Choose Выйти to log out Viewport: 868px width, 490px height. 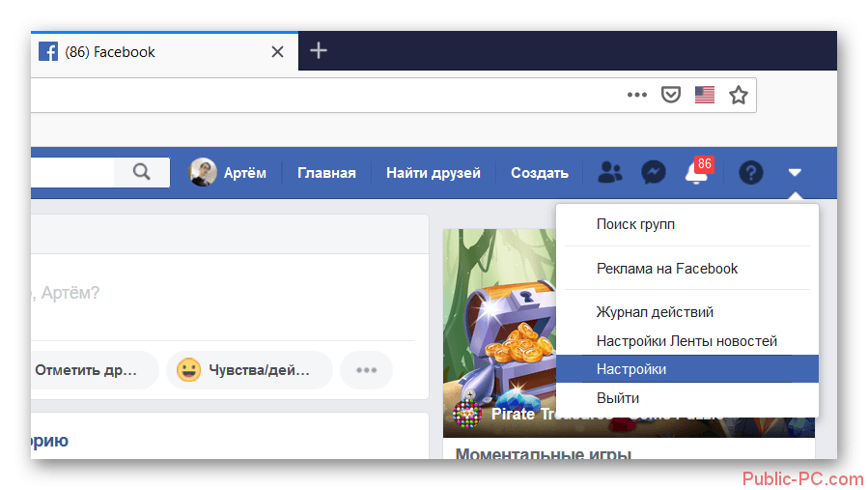[617, 398]
